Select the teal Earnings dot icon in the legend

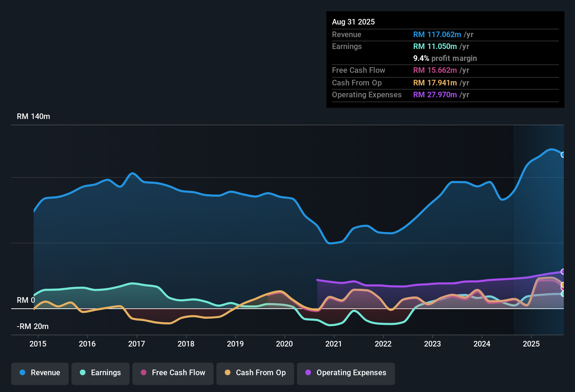pos(83,373)
